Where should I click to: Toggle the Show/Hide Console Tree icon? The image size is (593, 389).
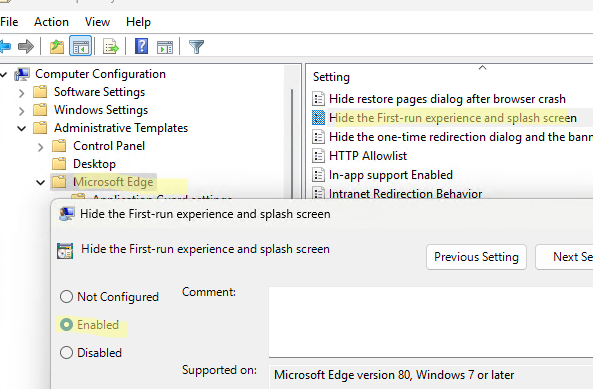[81, 46]
